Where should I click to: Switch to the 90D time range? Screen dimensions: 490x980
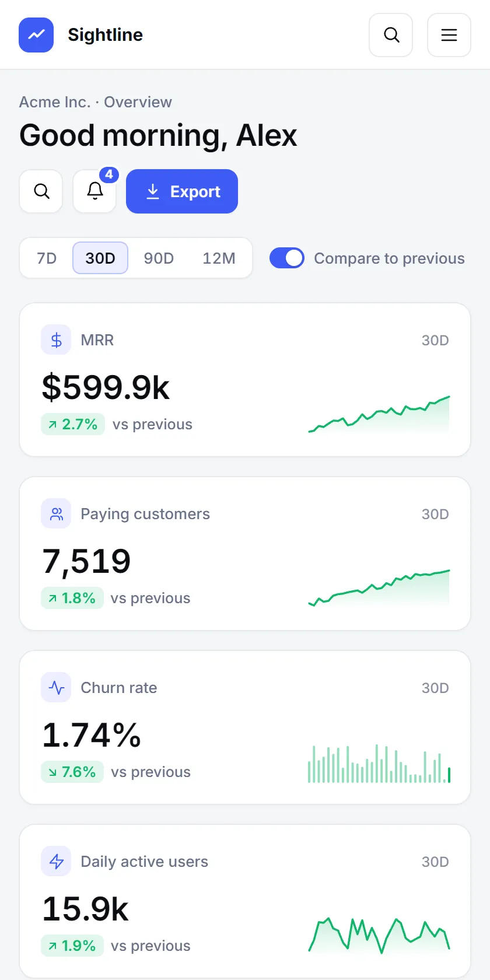coord(159,258)
